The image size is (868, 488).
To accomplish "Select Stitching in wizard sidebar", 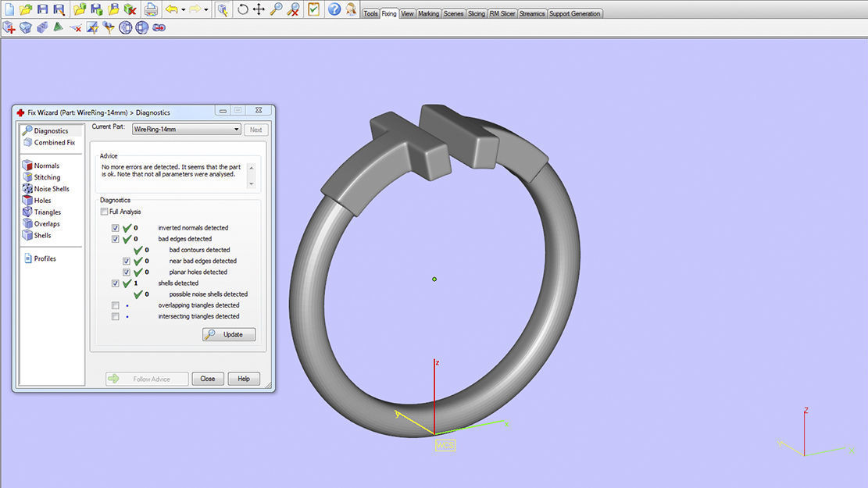I will click(x=42, y=177).
